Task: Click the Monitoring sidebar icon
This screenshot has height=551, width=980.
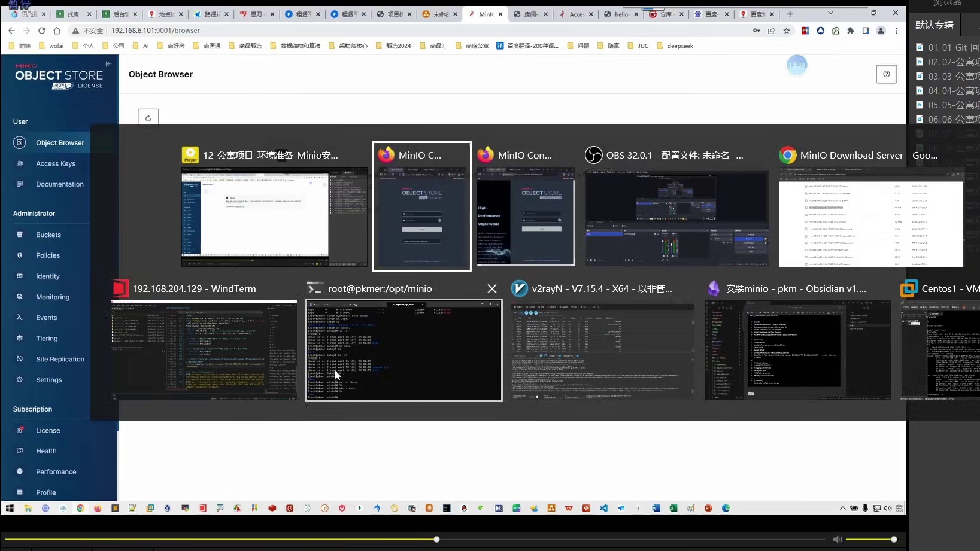Action: (x=20, y=297)
